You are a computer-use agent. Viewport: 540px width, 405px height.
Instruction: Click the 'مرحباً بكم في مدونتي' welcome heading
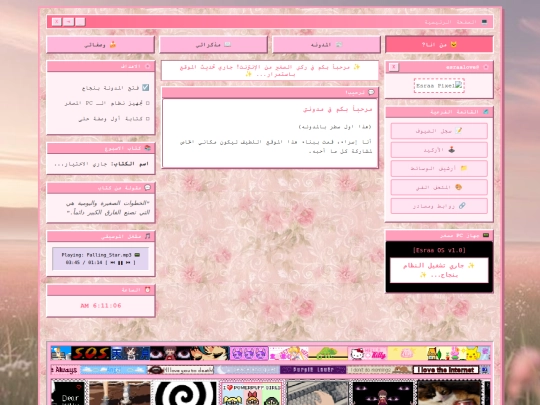[x=338, y=109]
